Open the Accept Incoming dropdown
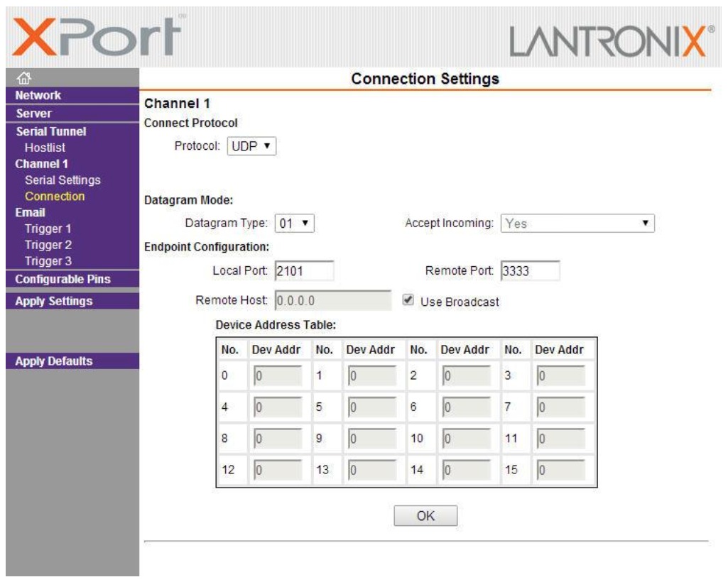The image size is (728, 582). coord(576,223)
